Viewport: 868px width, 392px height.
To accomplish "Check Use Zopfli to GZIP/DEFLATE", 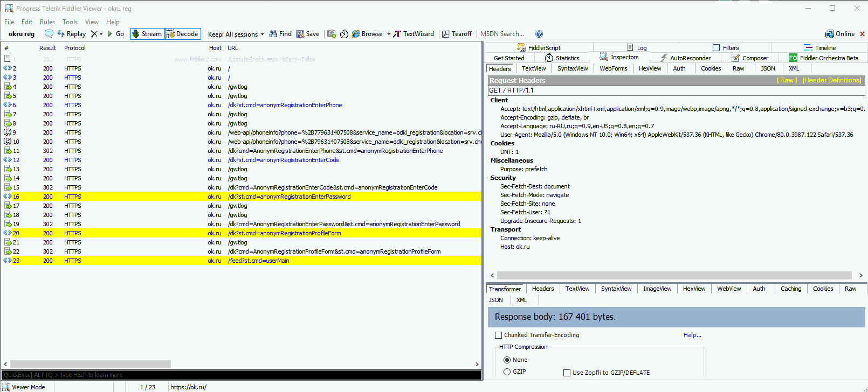I will pyautogui.click(x=567, y=373).
